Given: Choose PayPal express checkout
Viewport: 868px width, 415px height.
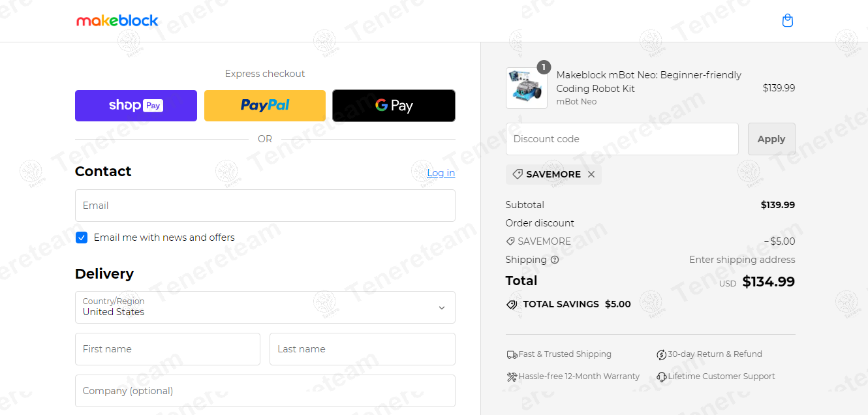Looking at the screenshot, I should (x=265, y=106).
